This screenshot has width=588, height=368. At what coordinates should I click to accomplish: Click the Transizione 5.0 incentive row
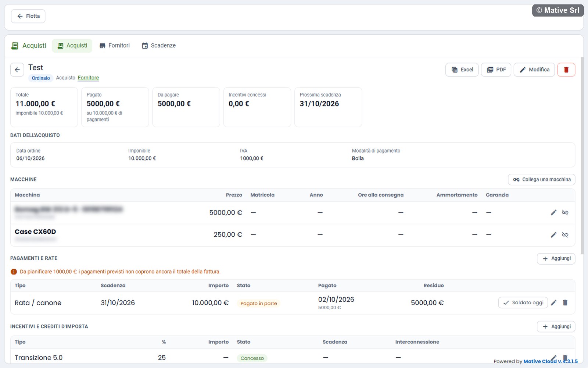293,357
